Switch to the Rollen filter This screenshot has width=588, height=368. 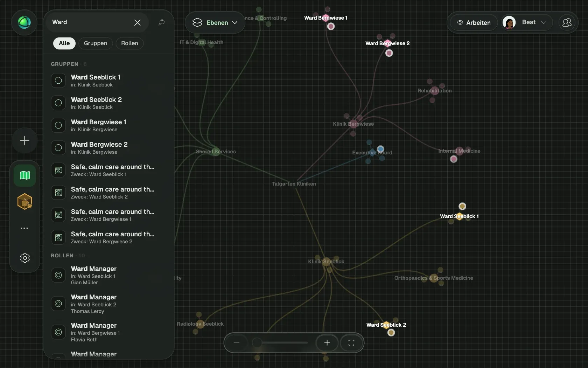129,43
